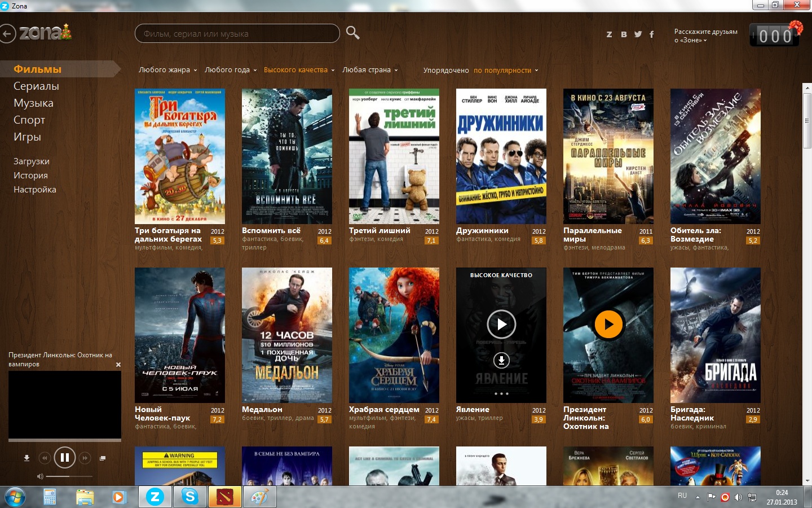Share via the VKontakte "B" icon

624,34
